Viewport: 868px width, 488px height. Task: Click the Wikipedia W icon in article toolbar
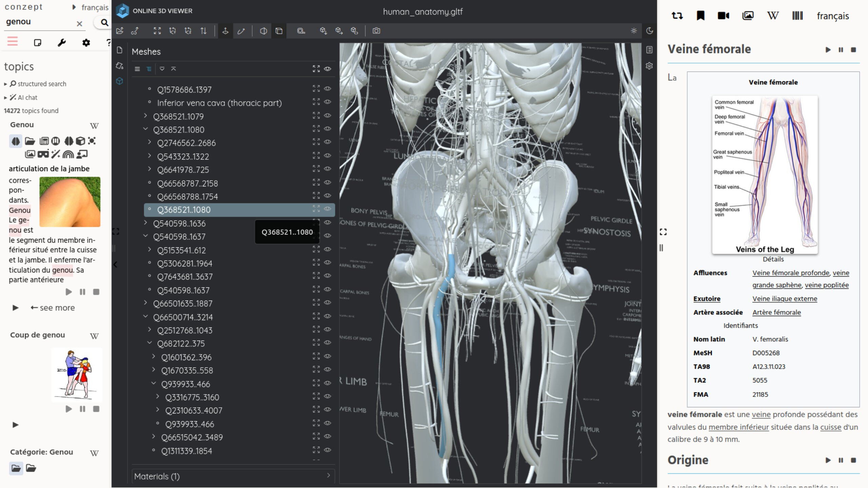coord(773,16)
